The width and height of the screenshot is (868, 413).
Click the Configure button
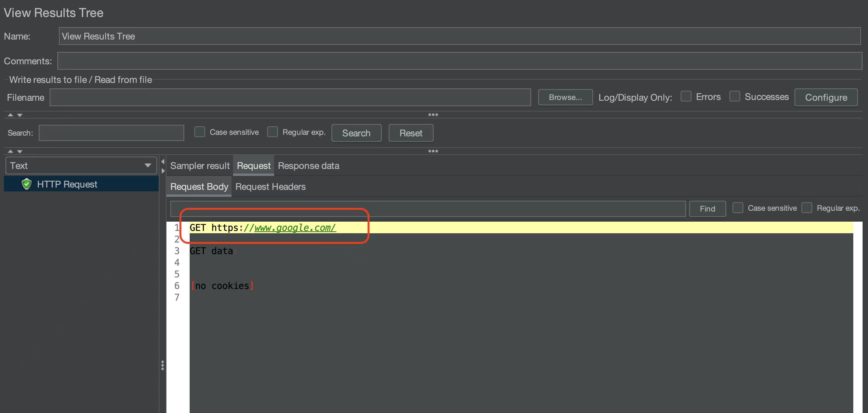coord(826,97)
